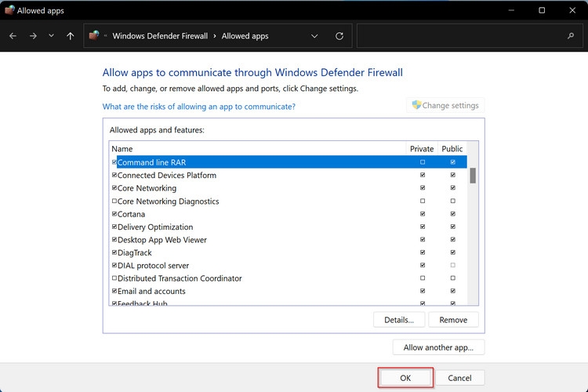The height and width of the screenshot is (392, 588).
Task: Check Core Networking Diagnostics name checkbox
Action: click(x=114, y=201)
